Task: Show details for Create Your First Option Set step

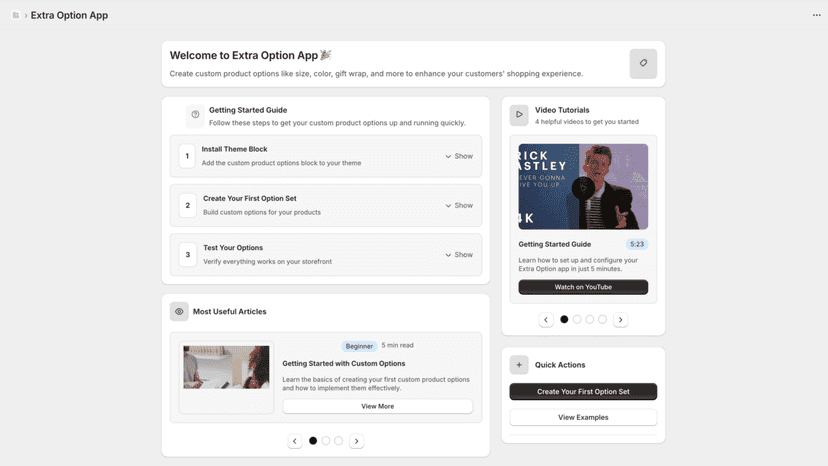Action: tap(459, 206)
